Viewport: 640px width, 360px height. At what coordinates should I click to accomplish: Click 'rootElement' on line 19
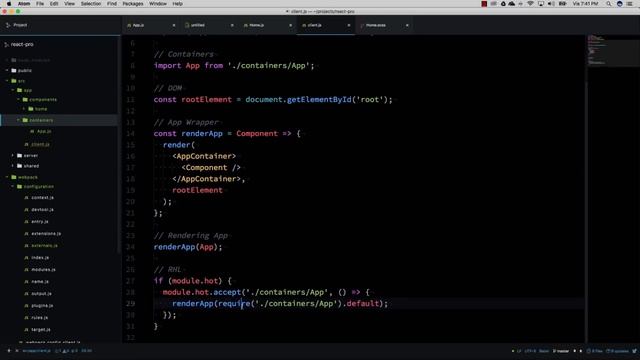tap(197, 190)
